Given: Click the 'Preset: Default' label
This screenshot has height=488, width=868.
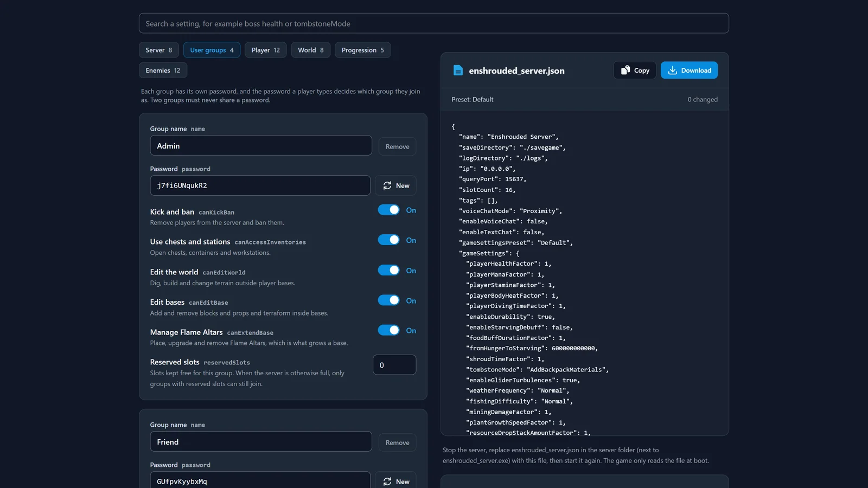Looking at the screenshot, I should click(x=473, y=99).
